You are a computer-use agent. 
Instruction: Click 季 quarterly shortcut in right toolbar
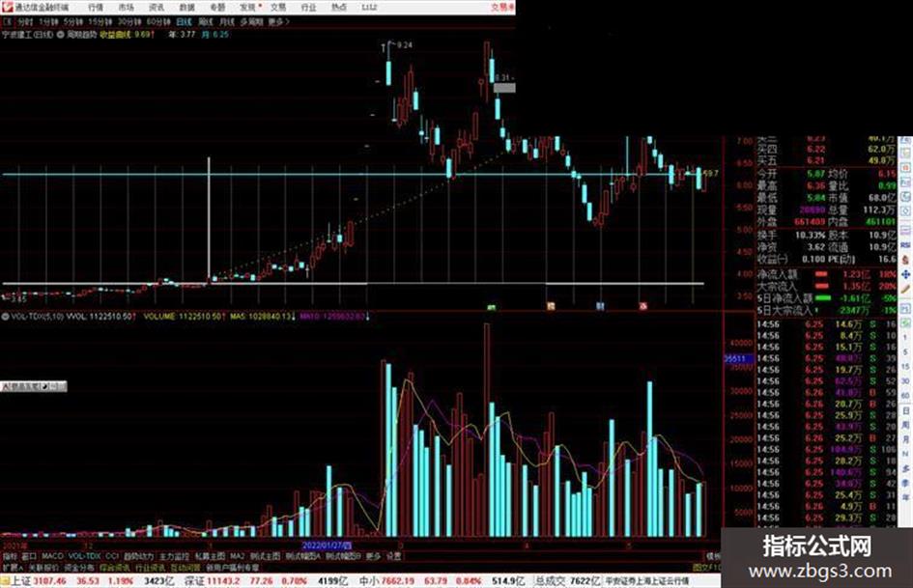click(905, 483)
